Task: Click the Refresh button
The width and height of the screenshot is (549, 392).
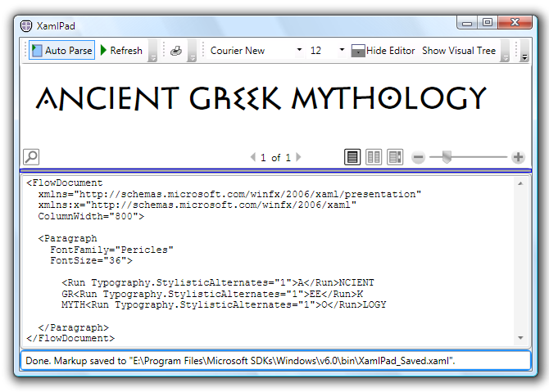Action: point(121,51)
